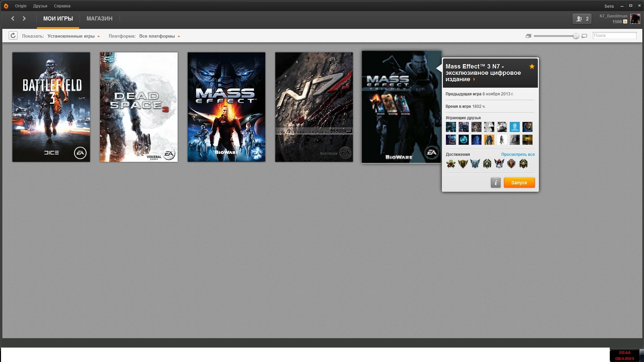This screenshot has height=362, width=644.
Task: Click the Origin points coin icon
Action: [625, 21]
